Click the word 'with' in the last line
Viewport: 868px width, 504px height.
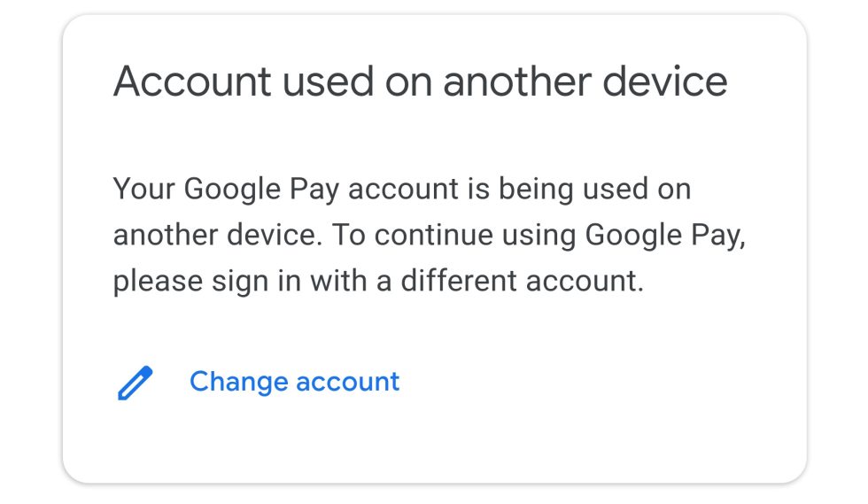coord(338,280)
